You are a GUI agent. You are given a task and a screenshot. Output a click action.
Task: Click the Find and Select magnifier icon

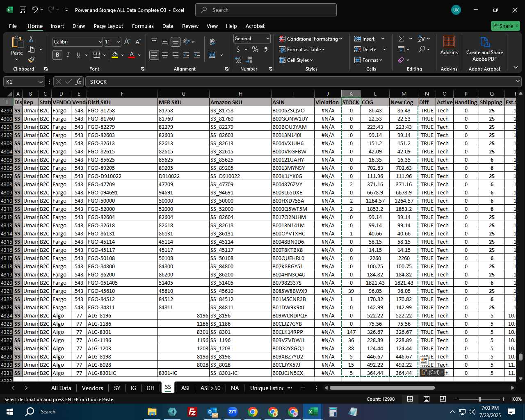422,49
